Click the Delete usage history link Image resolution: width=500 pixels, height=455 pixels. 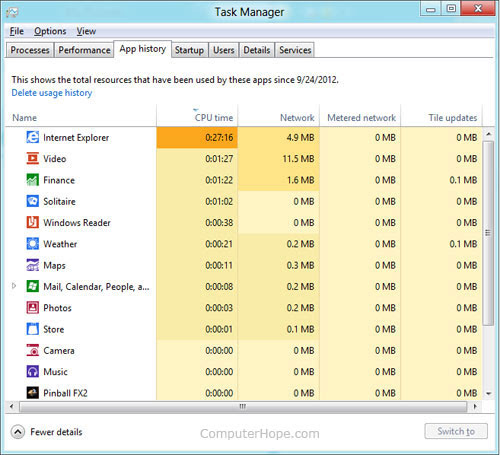(52, 93)
